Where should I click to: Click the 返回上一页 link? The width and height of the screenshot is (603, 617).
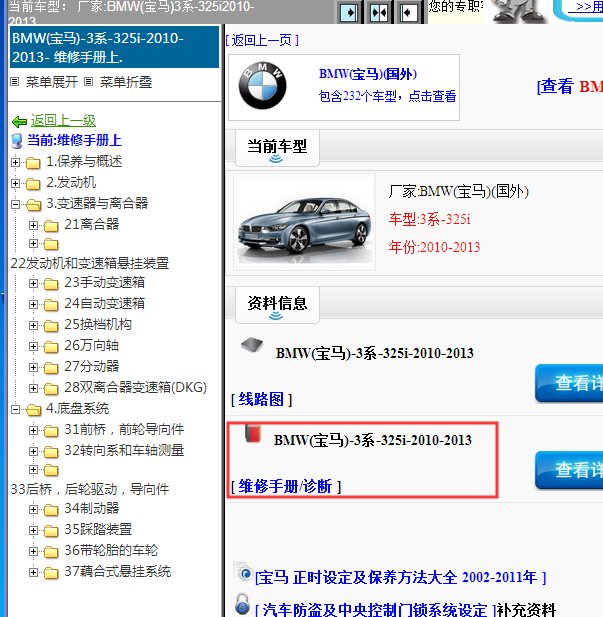(262, 40)
